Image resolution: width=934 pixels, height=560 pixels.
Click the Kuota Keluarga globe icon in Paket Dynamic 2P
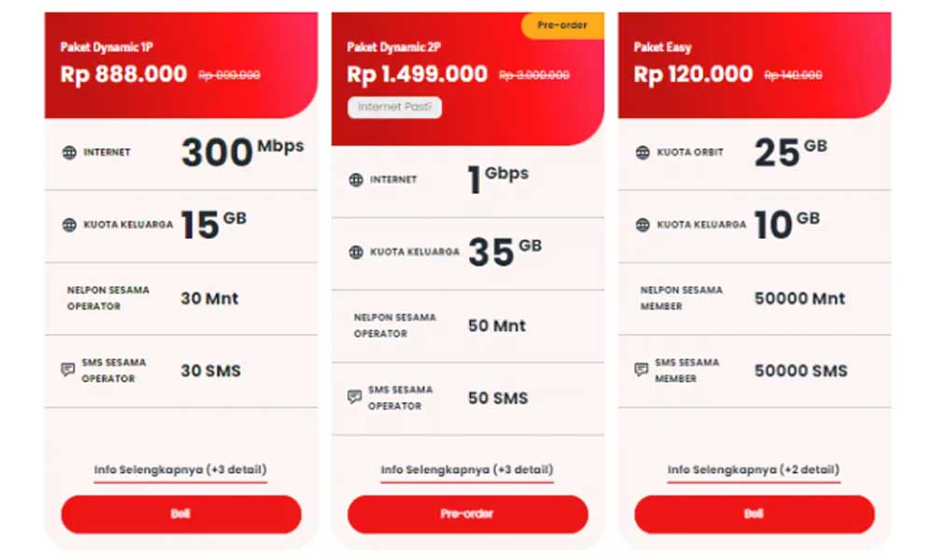pyautogui.click(x=356, y=252)
